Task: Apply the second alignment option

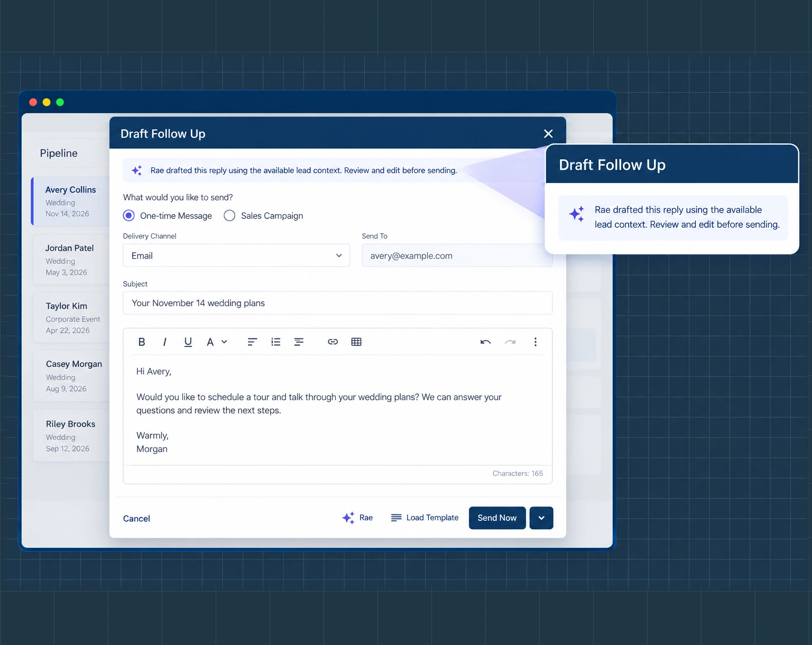Action: pos(299,342)
